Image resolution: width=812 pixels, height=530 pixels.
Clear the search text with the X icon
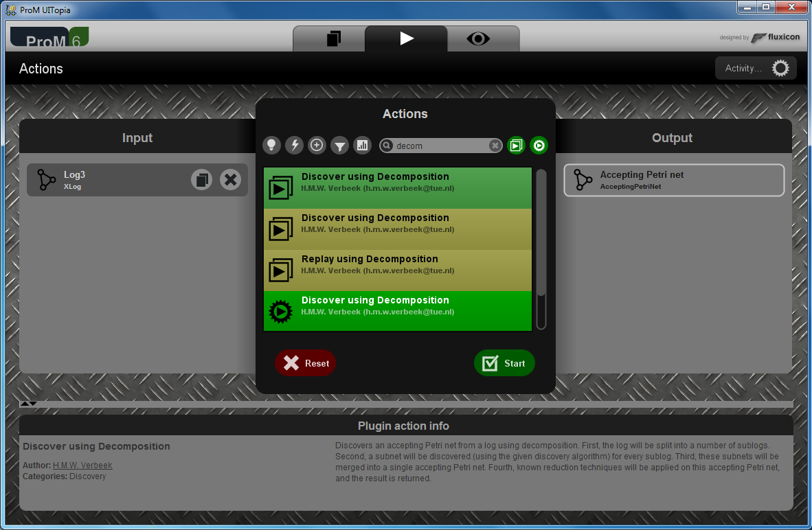click(x=495, y=146)
